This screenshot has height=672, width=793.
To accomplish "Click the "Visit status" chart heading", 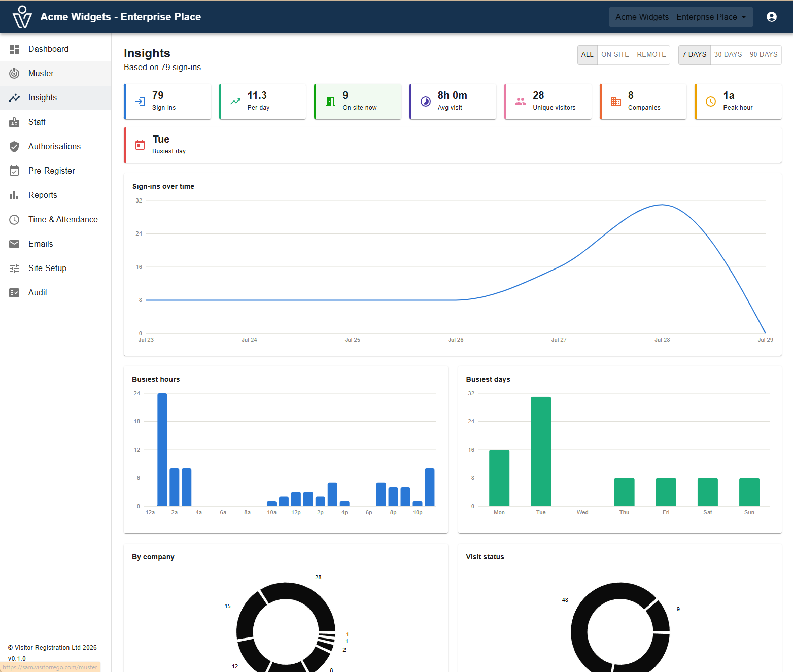I will tap(485, 557).
